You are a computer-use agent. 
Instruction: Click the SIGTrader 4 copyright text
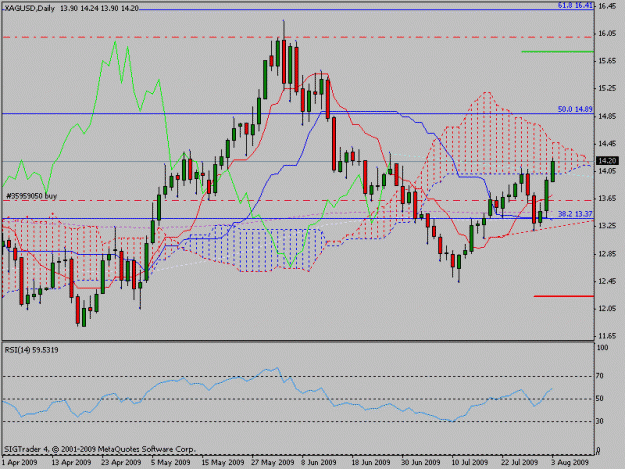(100, 449)
